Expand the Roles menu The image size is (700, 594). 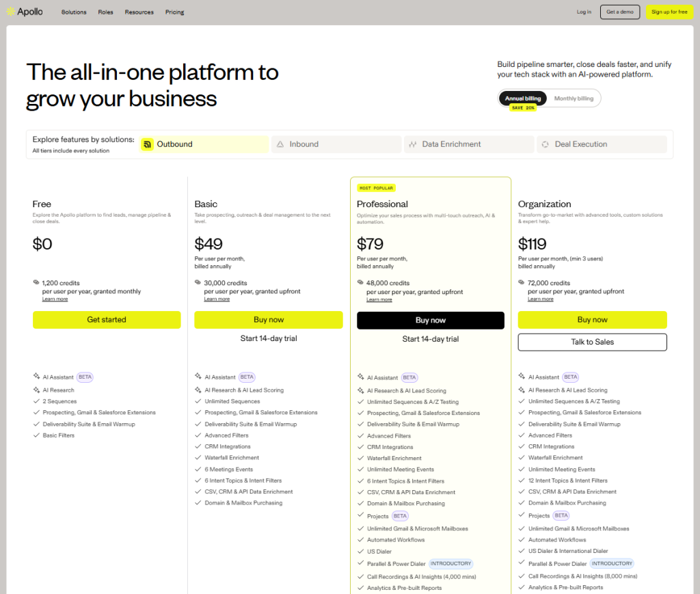point(105,12)
